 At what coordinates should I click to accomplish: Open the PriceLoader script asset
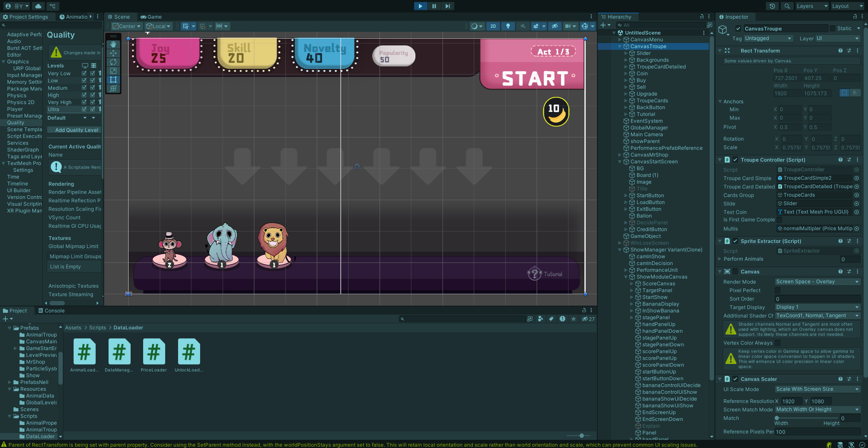pos(154,352)
